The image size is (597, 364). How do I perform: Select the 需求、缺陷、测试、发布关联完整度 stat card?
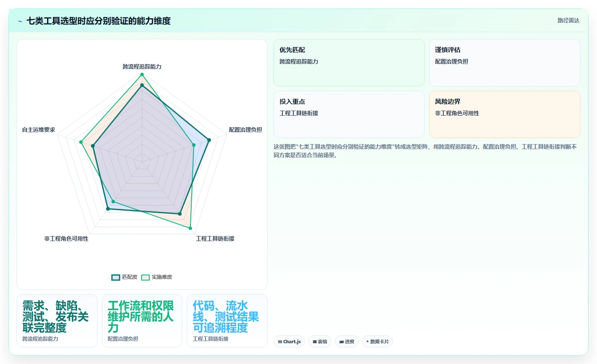coord(57,321)
